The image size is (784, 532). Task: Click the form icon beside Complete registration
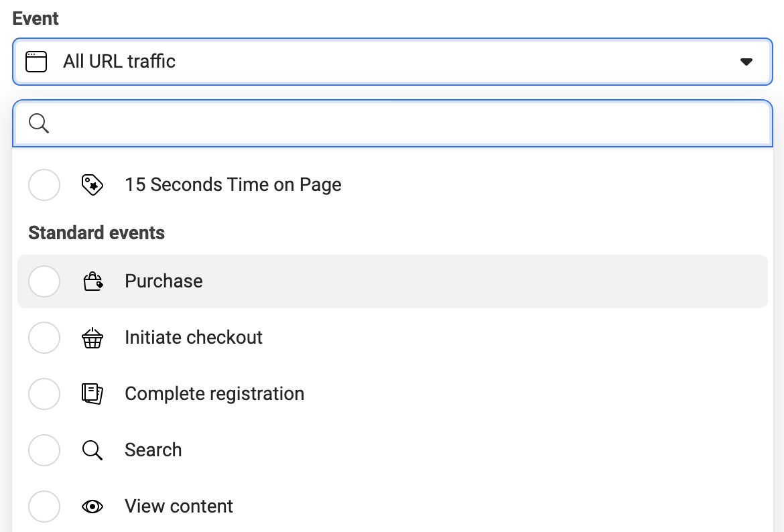click(92, 394)
